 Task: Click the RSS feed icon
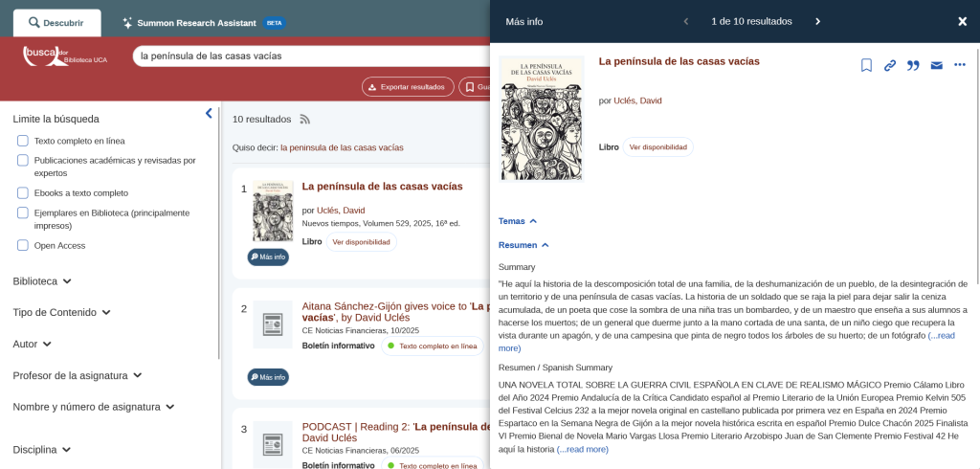point(305,120)
